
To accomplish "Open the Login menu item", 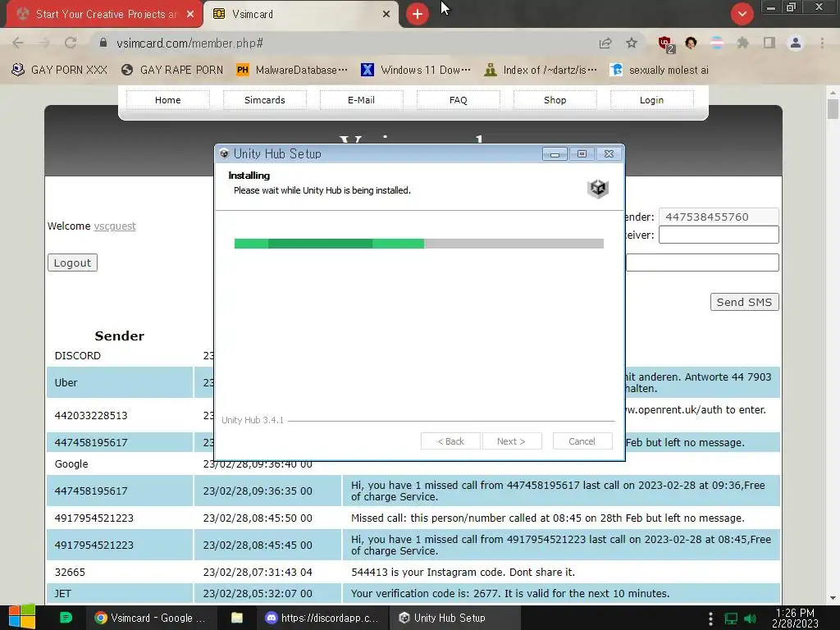I will click(x=651, y=100).
